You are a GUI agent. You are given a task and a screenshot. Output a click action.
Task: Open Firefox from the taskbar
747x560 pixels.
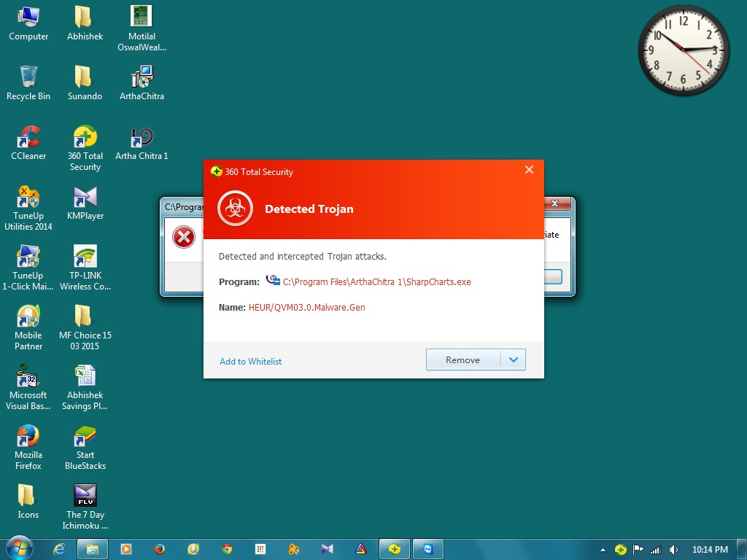[x=160, y=549]
